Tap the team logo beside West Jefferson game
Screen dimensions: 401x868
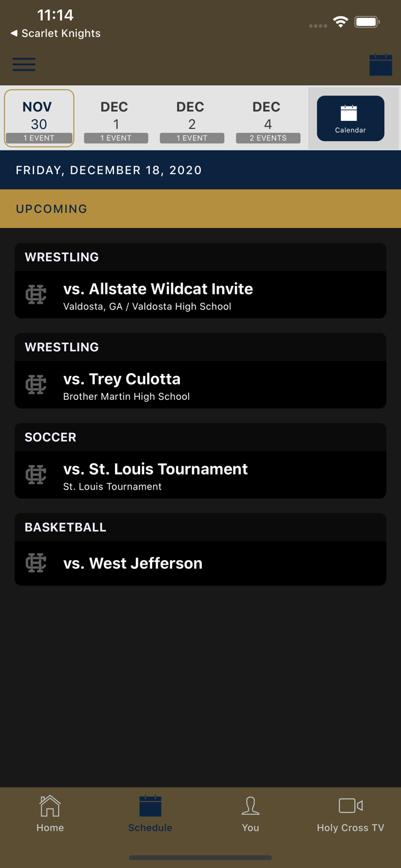click(35, 563)
